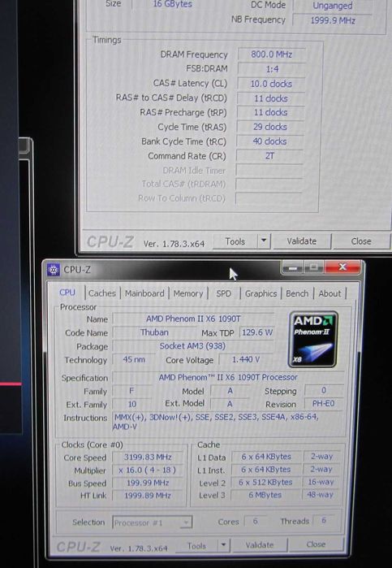Click the Bank Cycle Time value 40 clocks
Image resolution: width=392 pixels, height=568 pixels.
click(x=269, y=141)
